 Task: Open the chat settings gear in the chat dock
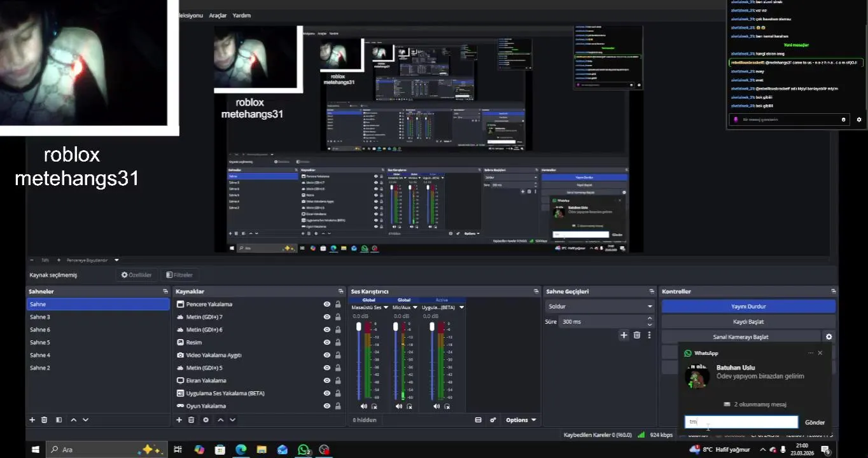[859, 120]
